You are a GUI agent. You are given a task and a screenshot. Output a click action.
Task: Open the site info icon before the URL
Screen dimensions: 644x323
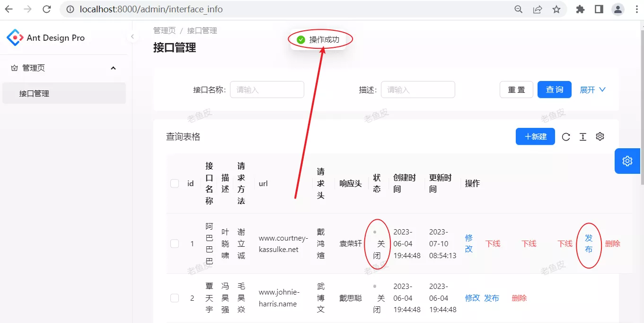[x=71, y=9]
